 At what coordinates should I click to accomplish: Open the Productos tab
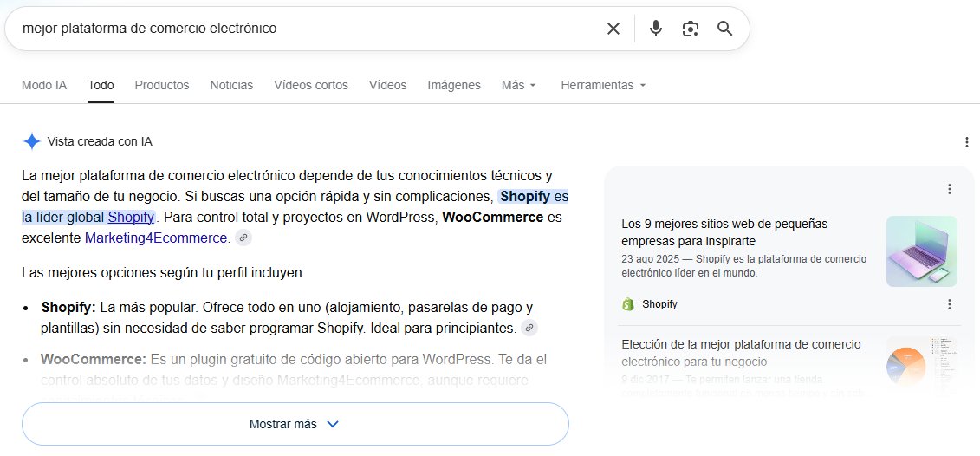click(x=162, y=85)
